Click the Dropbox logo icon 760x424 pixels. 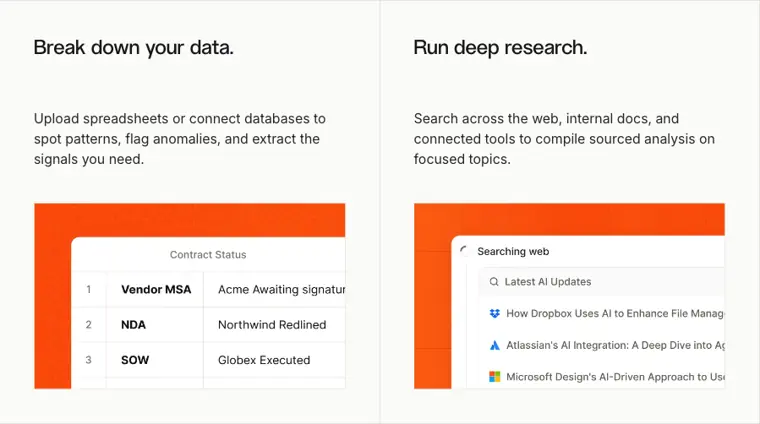pos(494,314)
